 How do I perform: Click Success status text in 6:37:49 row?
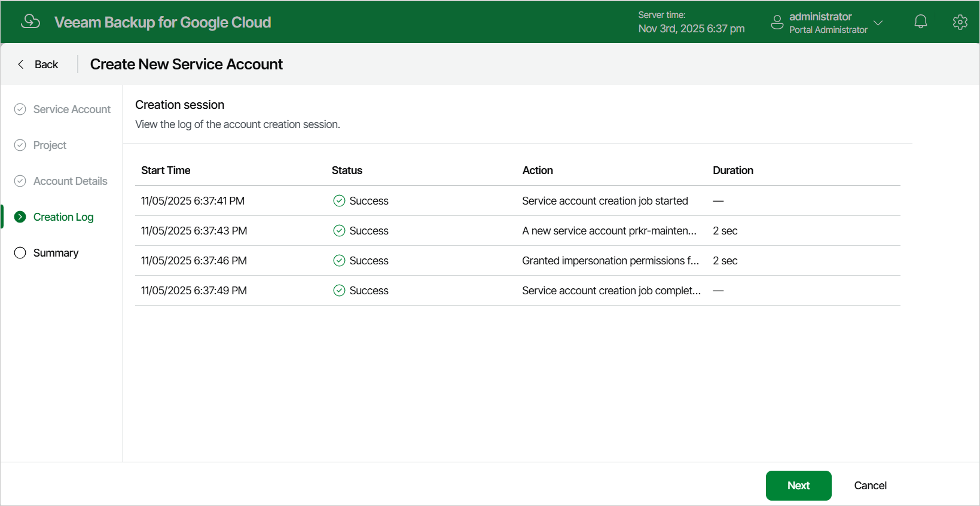pos(369,291)
